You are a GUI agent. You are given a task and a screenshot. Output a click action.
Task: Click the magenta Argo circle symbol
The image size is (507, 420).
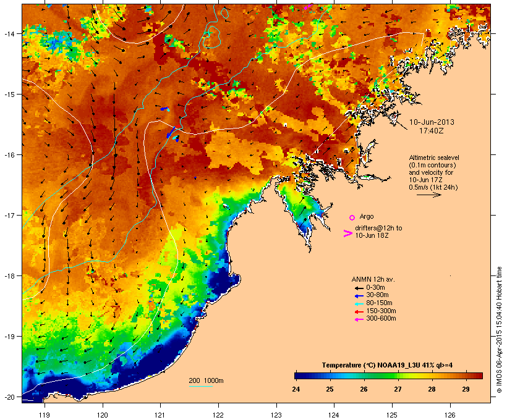[352, 217]
